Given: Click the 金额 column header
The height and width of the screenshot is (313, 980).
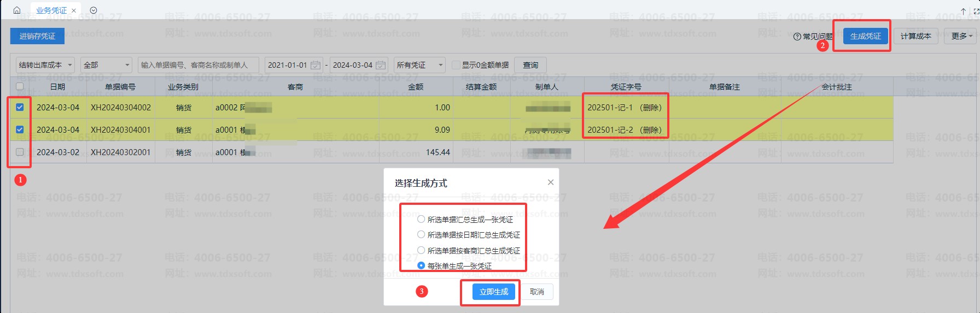Looking at the screenshot, I should tap(416, 87).
